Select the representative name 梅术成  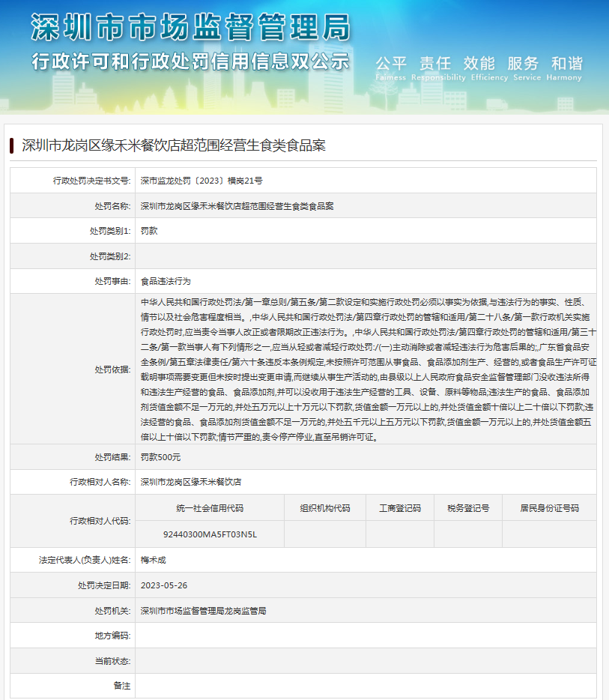153,560
